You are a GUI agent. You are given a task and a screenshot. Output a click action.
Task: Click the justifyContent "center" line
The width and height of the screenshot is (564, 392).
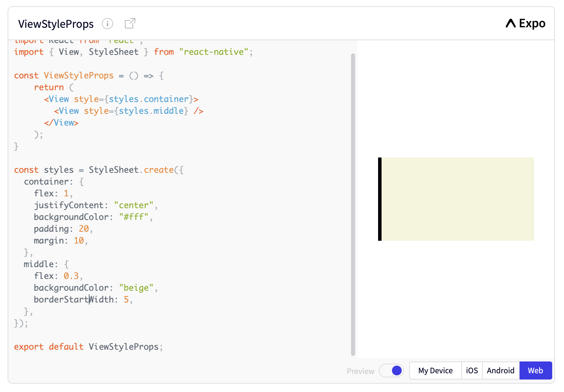click(x=96, y=205)
